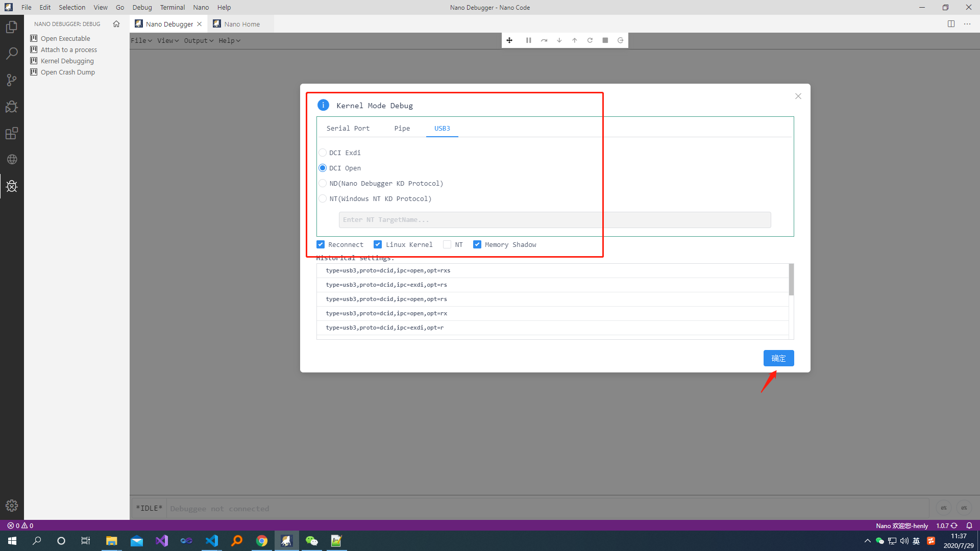Step into using down arrow icon

pos(559,40)
